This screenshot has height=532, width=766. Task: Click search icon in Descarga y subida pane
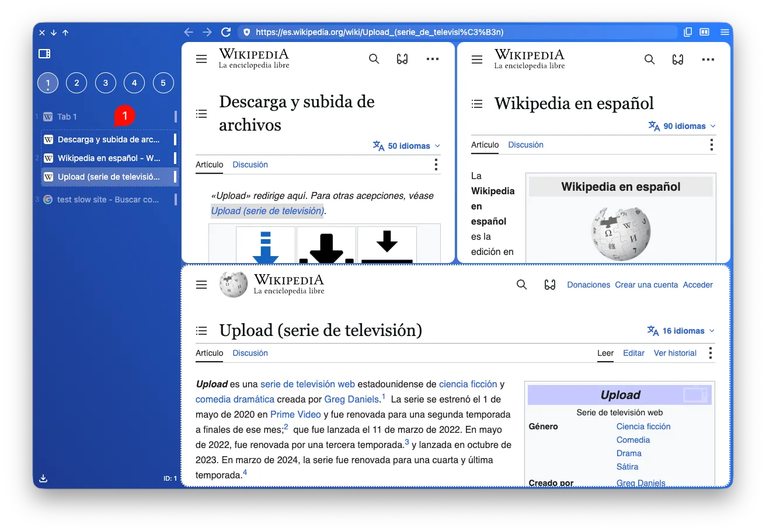374,59
